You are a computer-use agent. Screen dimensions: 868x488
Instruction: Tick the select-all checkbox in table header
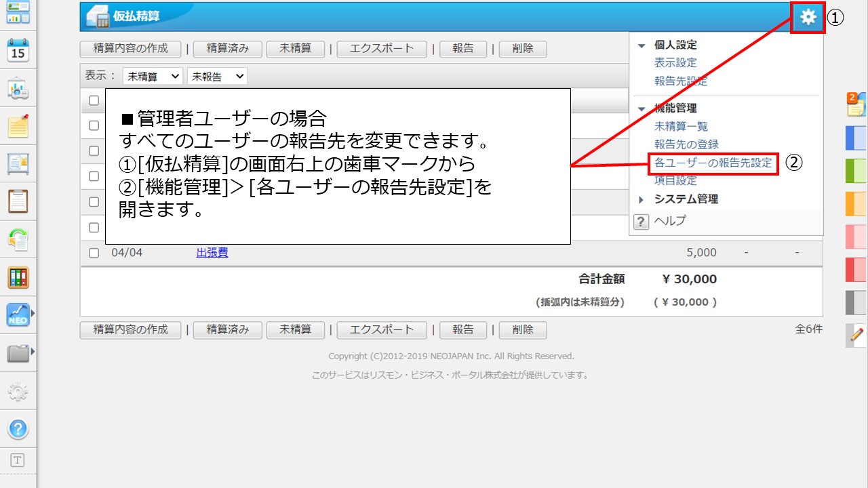[x=94, y=100]
